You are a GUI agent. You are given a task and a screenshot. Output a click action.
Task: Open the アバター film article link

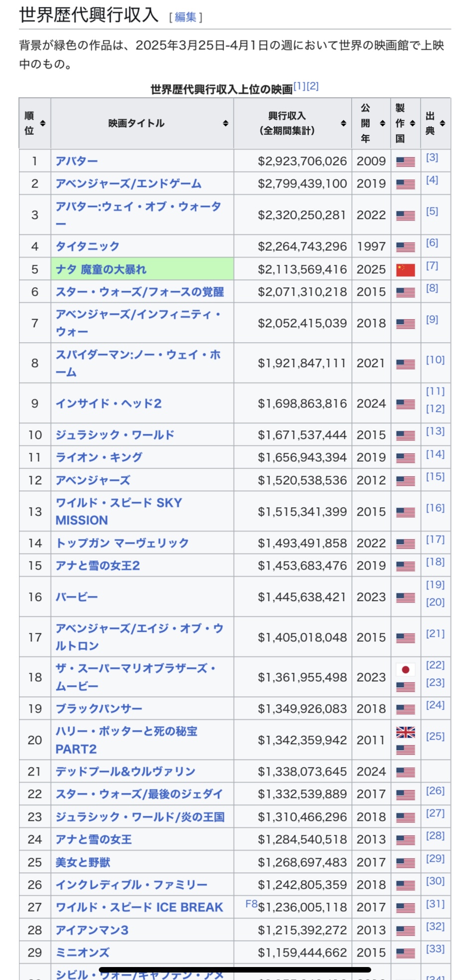[x=76, y=161]
